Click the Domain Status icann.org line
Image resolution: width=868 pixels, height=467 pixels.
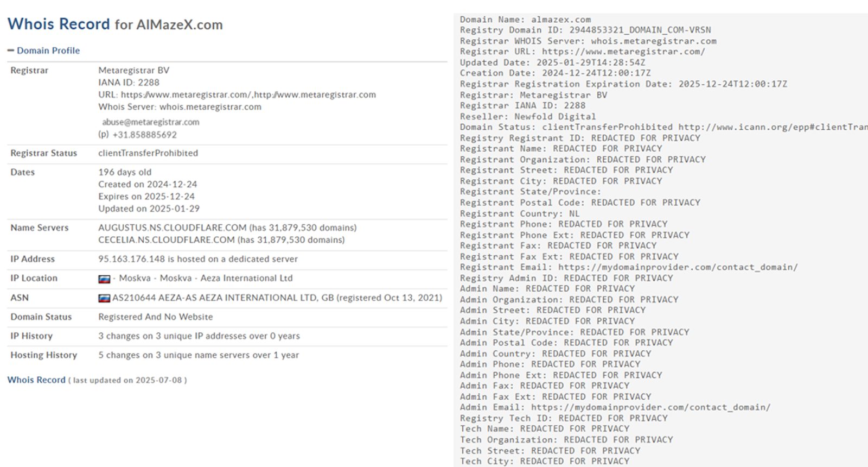pyautogui.click(x=664, y=127)
